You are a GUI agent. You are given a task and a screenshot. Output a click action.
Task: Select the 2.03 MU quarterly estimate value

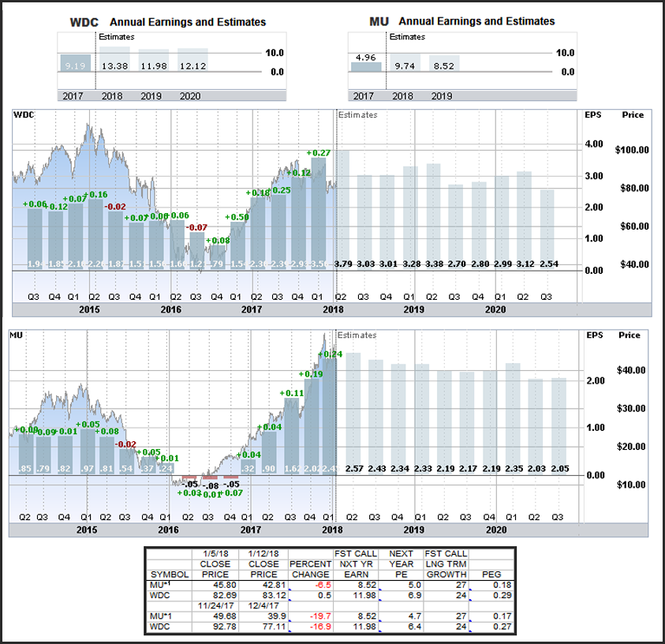click(536, 469)
